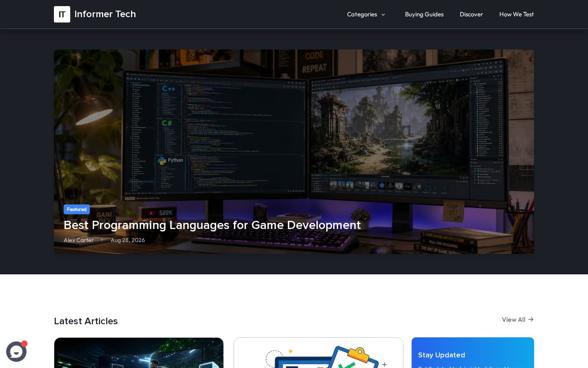Click the IT logo icon
The image size is (588, 368).
click(62, 14)
